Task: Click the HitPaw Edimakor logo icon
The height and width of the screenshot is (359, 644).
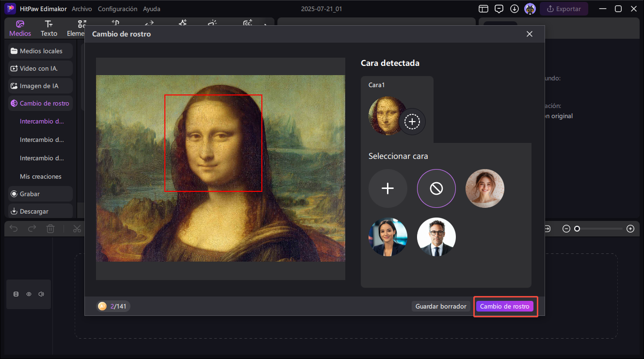Action: (11, 9)
